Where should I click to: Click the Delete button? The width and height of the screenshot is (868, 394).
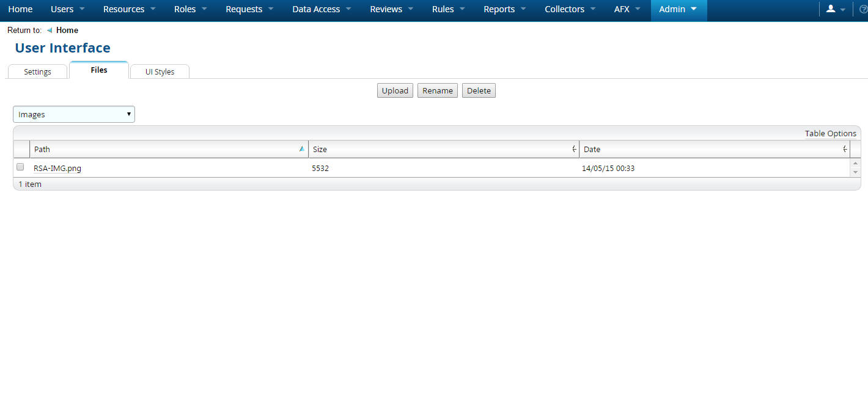click(479, 90)
